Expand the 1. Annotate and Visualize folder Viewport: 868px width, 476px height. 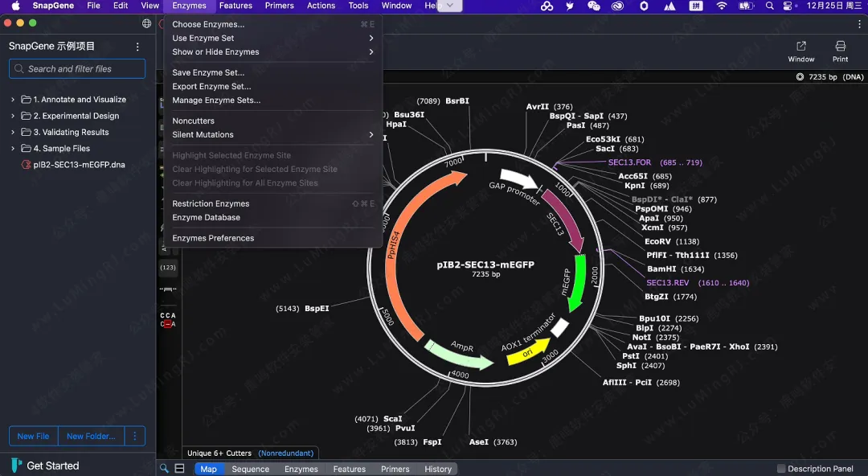(13, 100)
